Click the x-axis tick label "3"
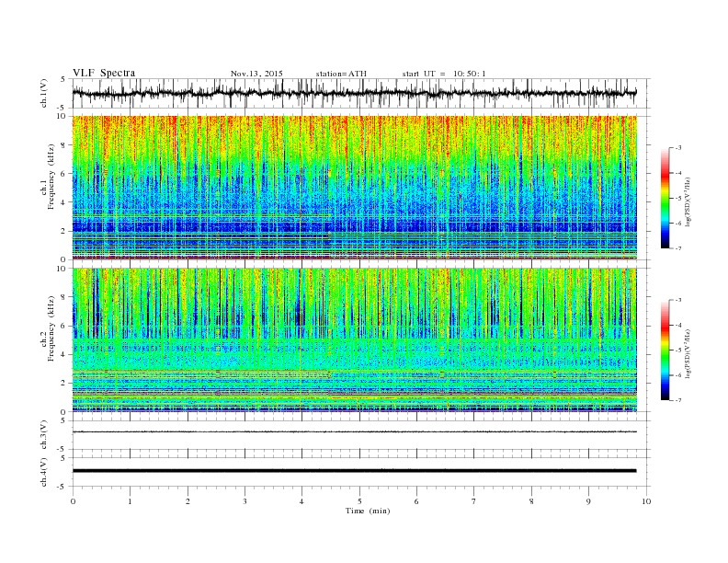 coord(245,501)
